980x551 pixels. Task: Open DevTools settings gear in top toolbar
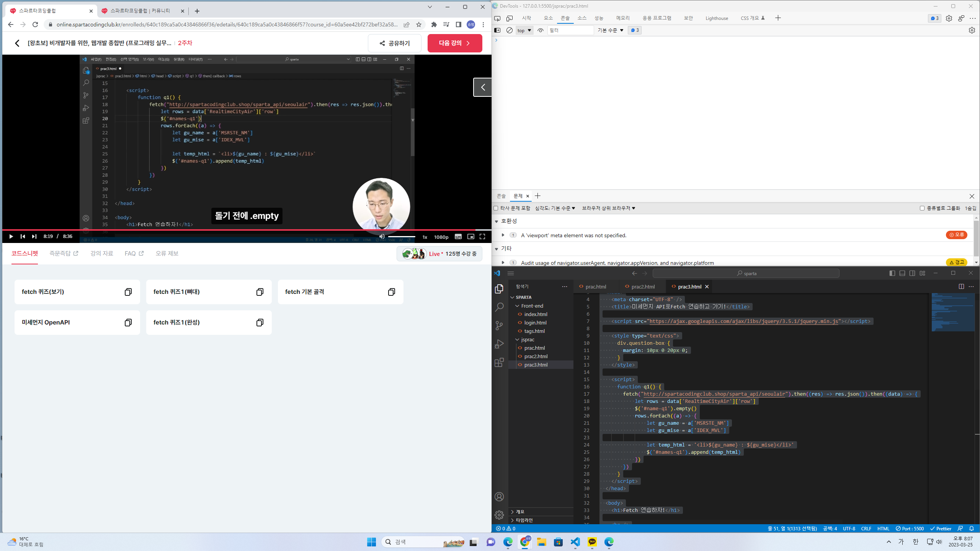click(949, 18)
